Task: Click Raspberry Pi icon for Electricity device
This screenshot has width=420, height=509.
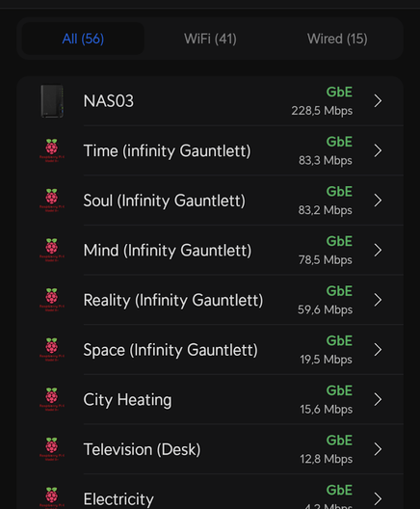Action: click(x=52, y=497)
